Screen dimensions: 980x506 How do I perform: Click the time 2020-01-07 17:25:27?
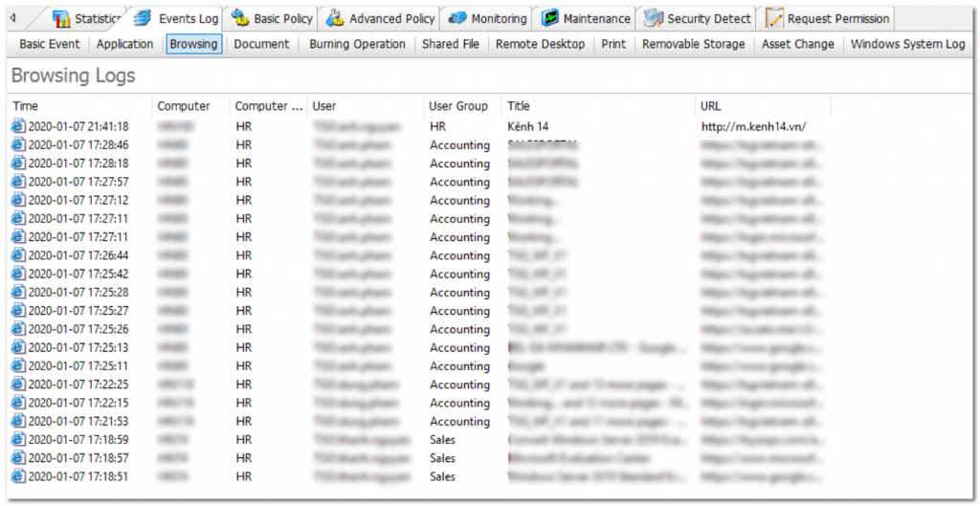point(78,311)
